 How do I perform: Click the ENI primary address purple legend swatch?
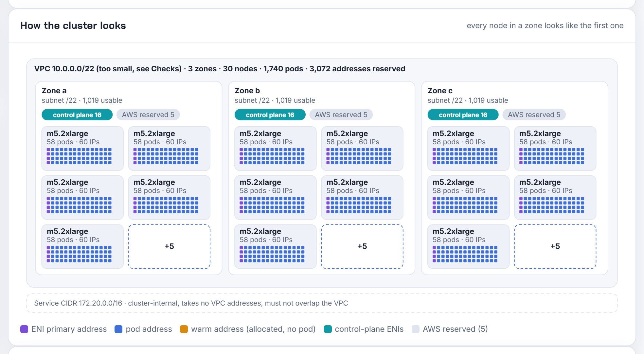click(x=24, y=329)
